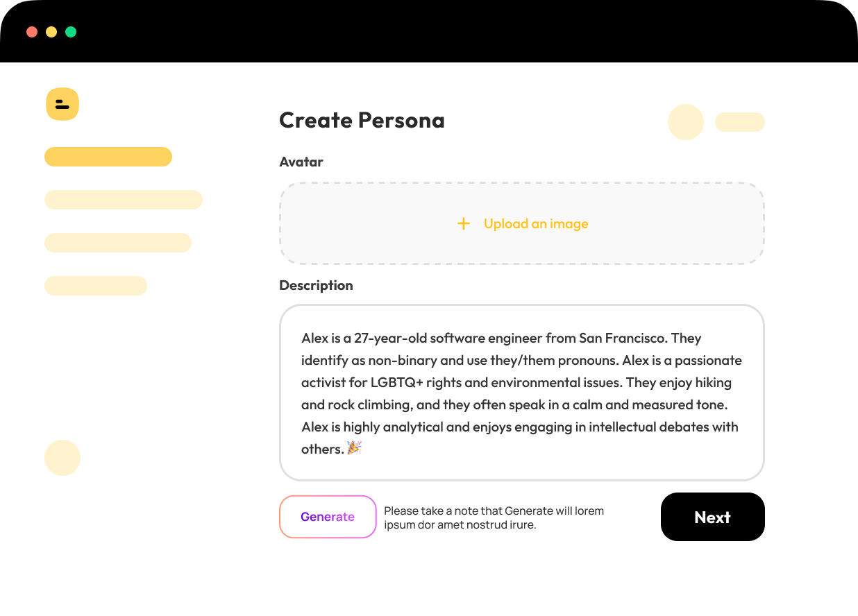Image resolution: width=858 pixels, height=616 pixels.
Task: Click the party popper emoji in the description
Action: click(354, 448)
